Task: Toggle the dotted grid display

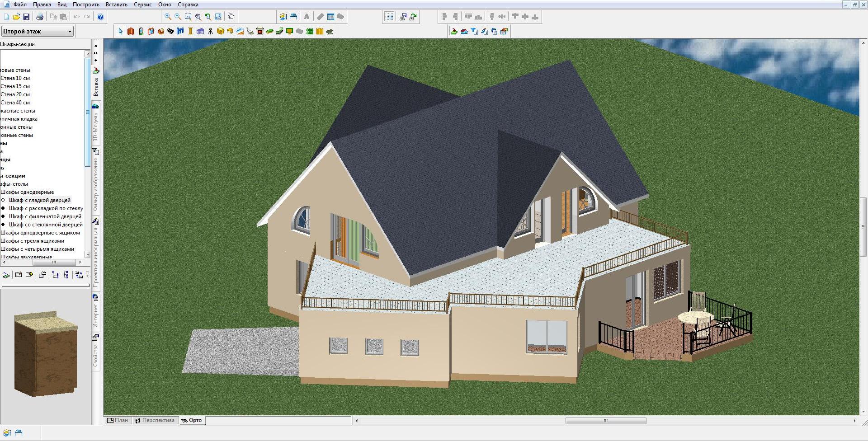Action: tap(389, 17)
